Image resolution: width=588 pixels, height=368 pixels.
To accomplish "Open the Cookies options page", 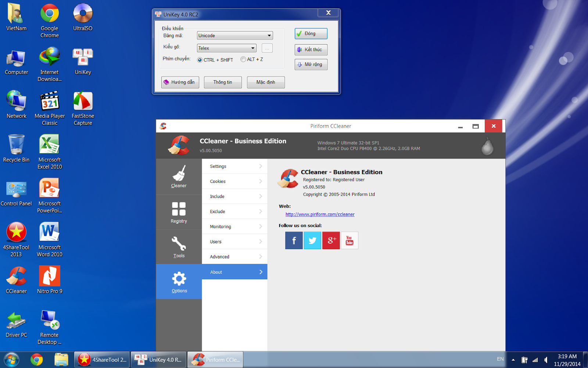I will click(x=234, y=181).
